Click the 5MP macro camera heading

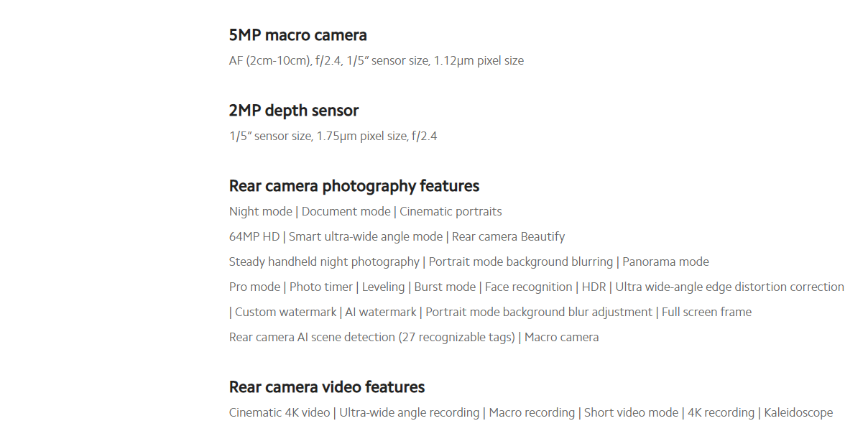point(297,35)
